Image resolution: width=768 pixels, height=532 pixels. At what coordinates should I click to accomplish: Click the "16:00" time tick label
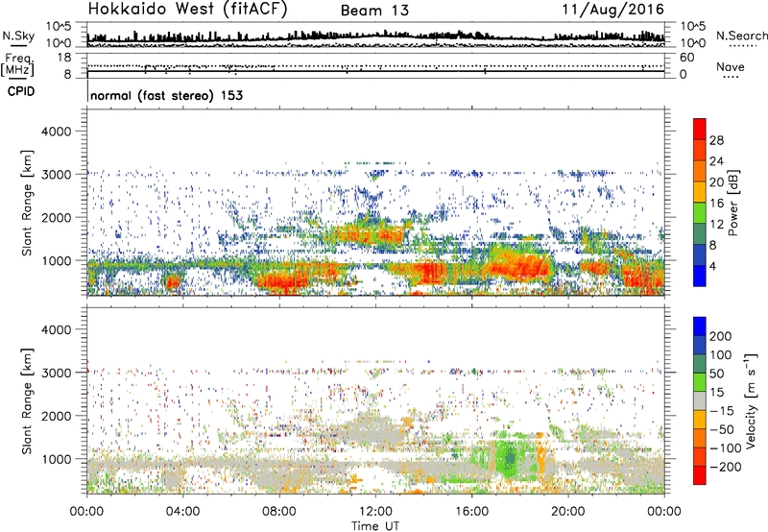click(471, 511)
